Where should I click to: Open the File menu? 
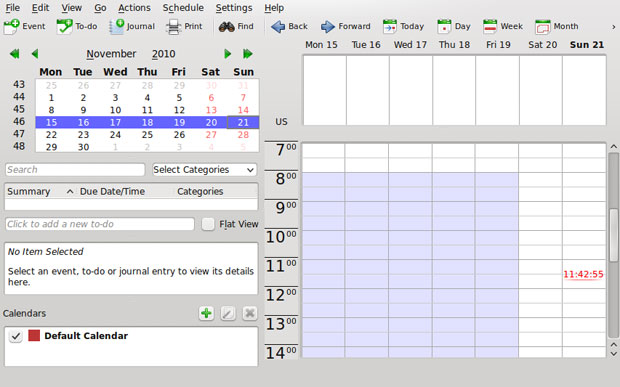pos(12,8)
